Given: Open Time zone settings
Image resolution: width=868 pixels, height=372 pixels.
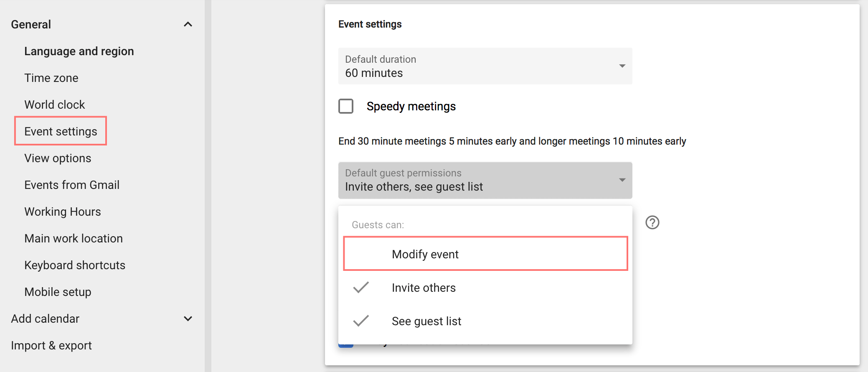Looking at the screenshot, I should tap(51, 78).
